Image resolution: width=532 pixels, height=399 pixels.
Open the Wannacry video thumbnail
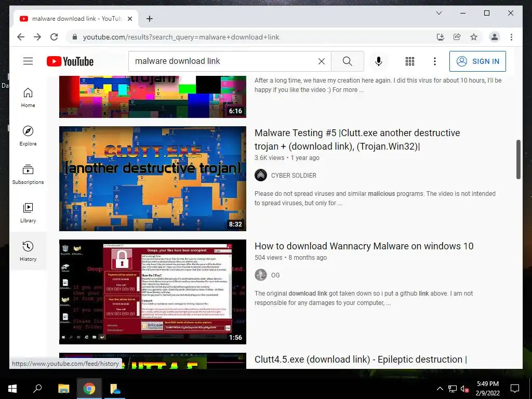coord(153,292)
